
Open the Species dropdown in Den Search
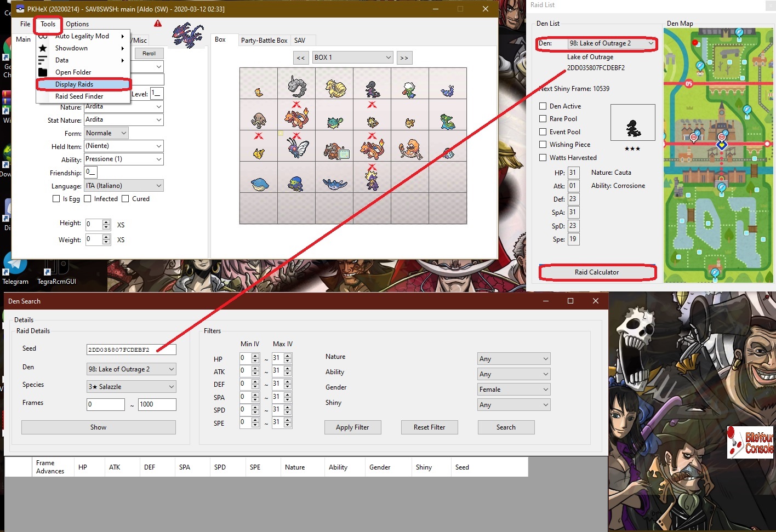pos(132,387)
